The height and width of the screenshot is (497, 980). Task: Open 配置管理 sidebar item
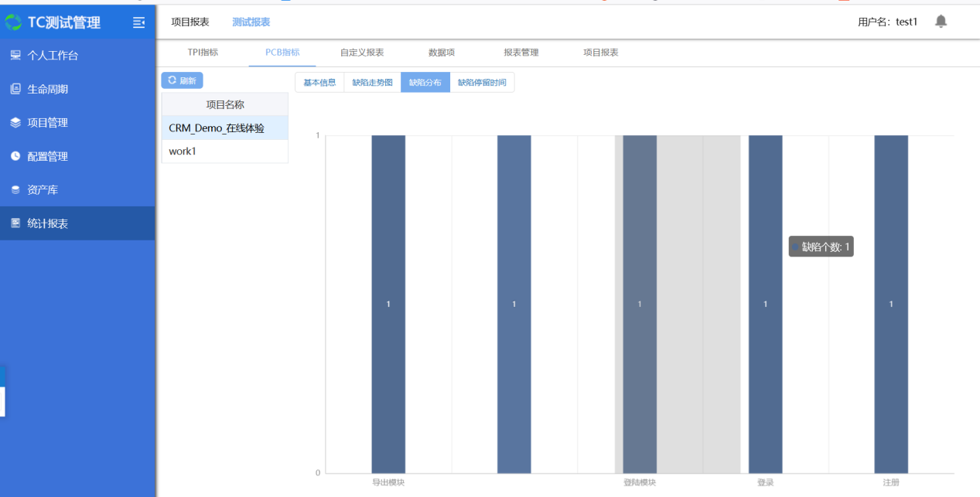point(48,156)
